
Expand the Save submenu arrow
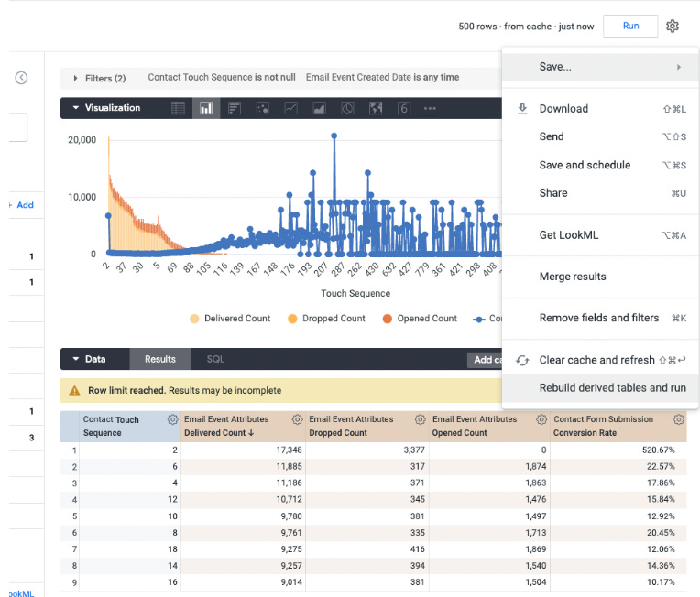679,67
